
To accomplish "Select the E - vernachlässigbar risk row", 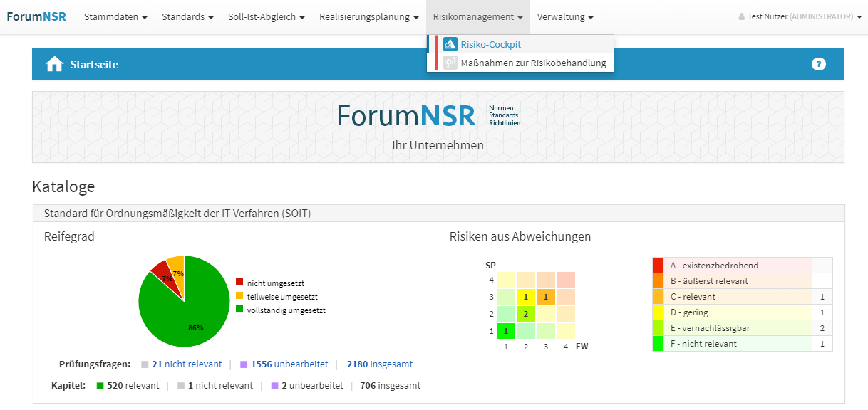I will 743,327.
